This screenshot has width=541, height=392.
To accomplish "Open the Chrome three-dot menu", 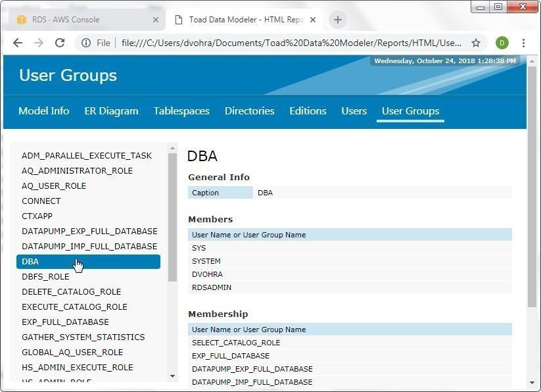I will [523, 43].
